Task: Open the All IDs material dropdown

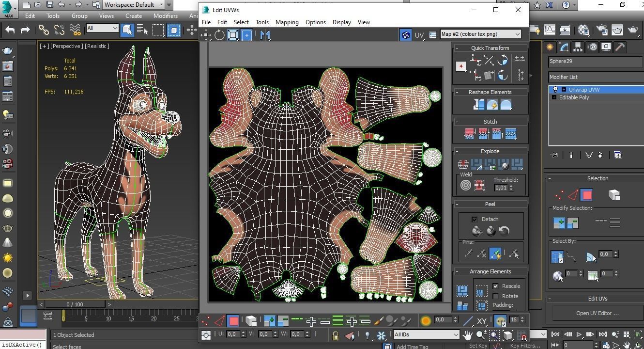Action: pyautogui.click(x=426, y=334)
